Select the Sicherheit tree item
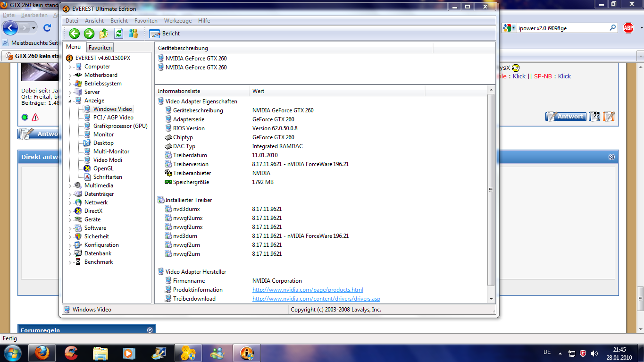Image resolution: width=644 pixels, height=362 pixels. tap(97, 236)
